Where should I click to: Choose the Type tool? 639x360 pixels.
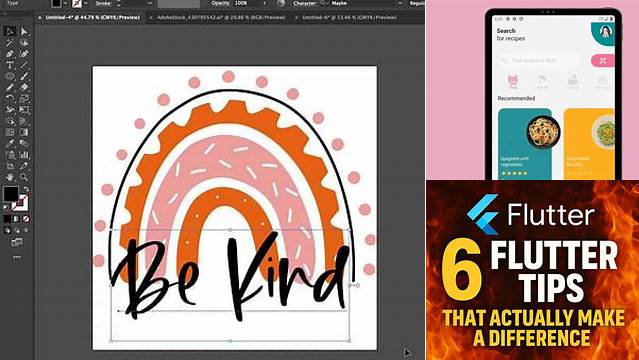coord(10,65)
